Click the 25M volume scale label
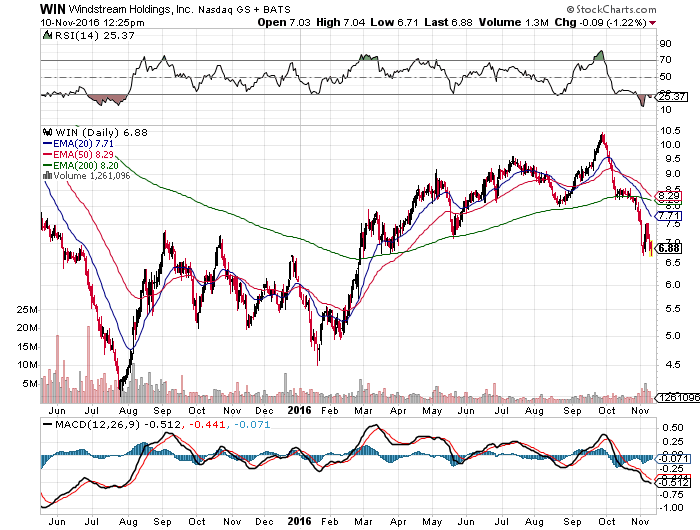This screenshot has height=530, width=700. point(27,309)
